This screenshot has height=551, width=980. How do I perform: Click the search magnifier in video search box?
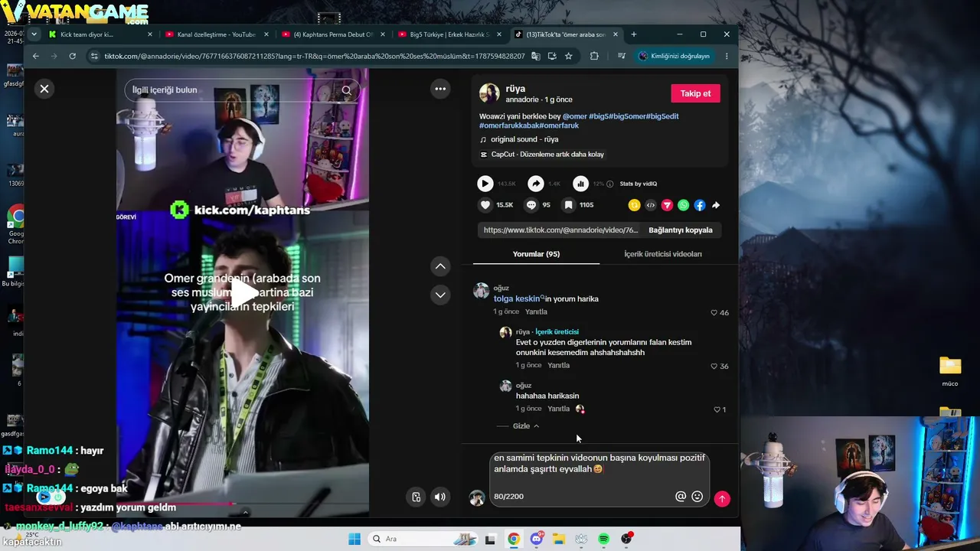coord(347,90)
